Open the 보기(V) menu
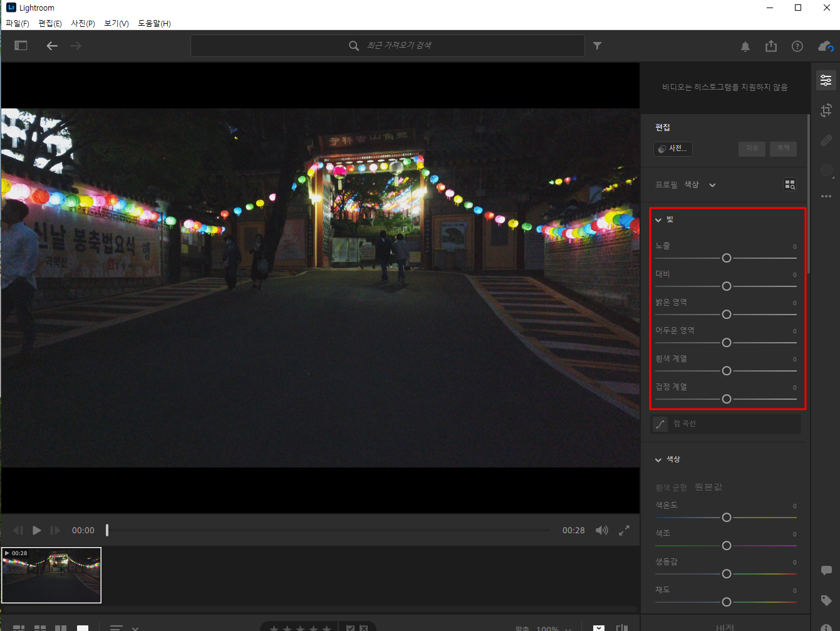Image resolution: width=840 pixels, height=631 pixels. [117, 23]
